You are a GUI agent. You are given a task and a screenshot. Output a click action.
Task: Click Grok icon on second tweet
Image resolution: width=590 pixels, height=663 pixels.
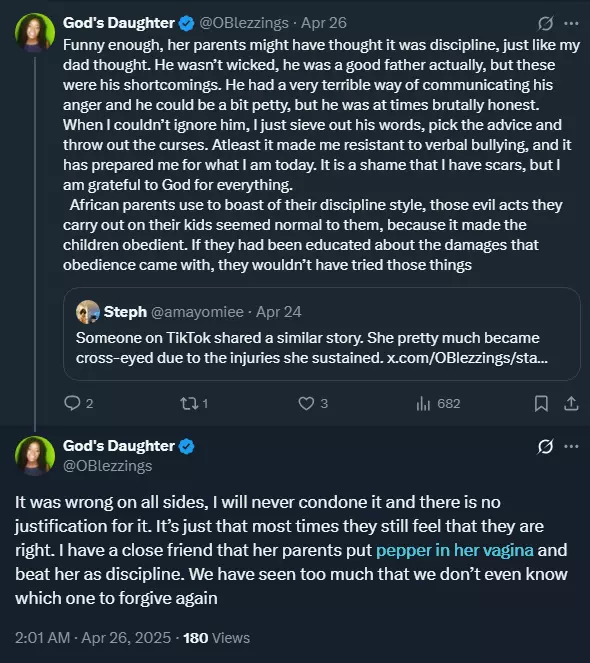tap(545, 446)
